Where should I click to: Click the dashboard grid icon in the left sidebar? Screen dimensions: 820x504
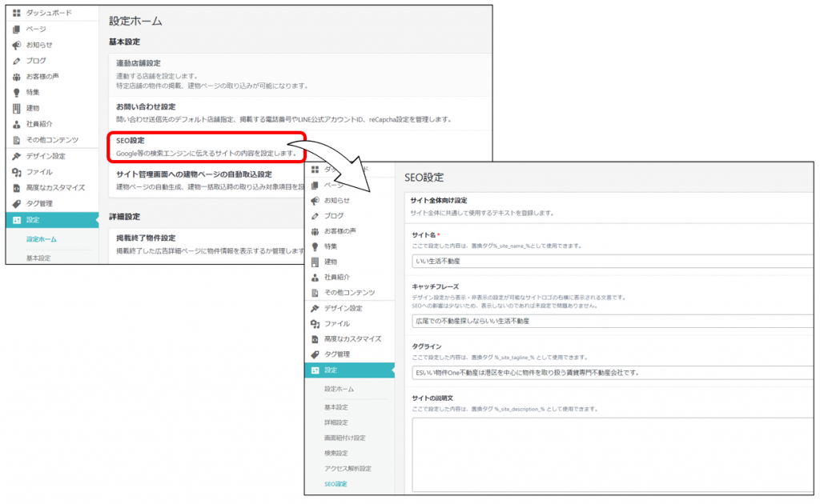[16, 13]
